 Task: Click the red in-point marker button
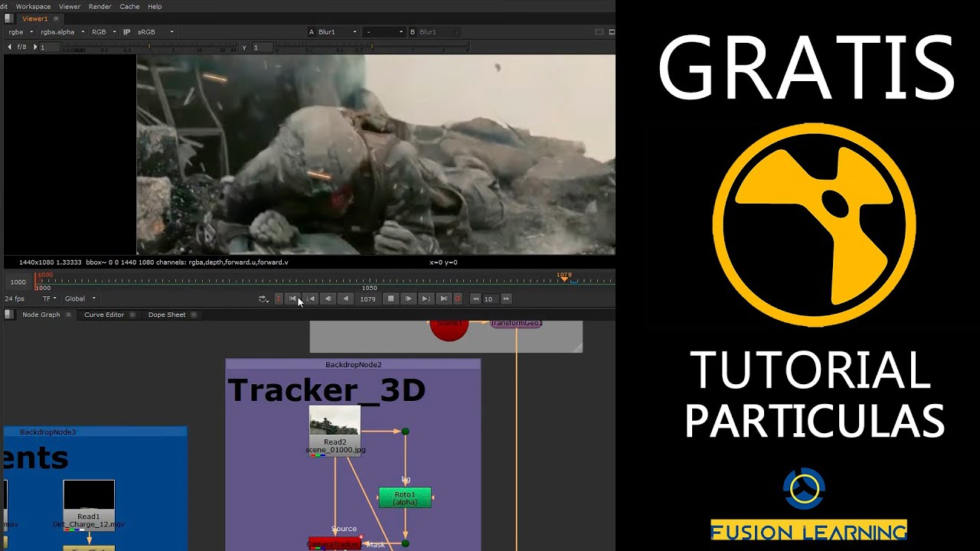pyautogui.click(x=279, y=298)
